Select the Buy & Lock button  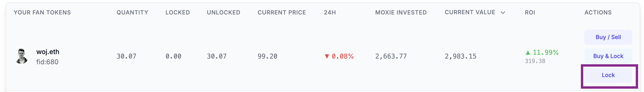coord(608,56)
